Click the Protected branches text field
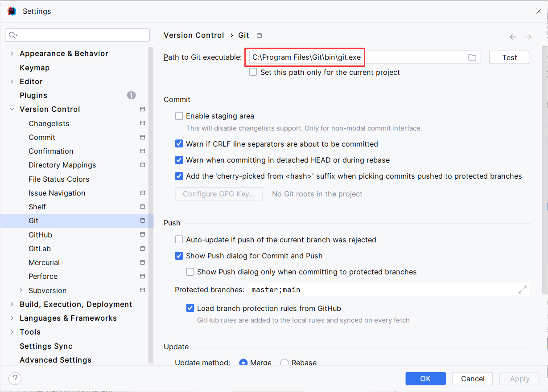The width and height of the screenshot is (548, 392). tap(389, 290)
